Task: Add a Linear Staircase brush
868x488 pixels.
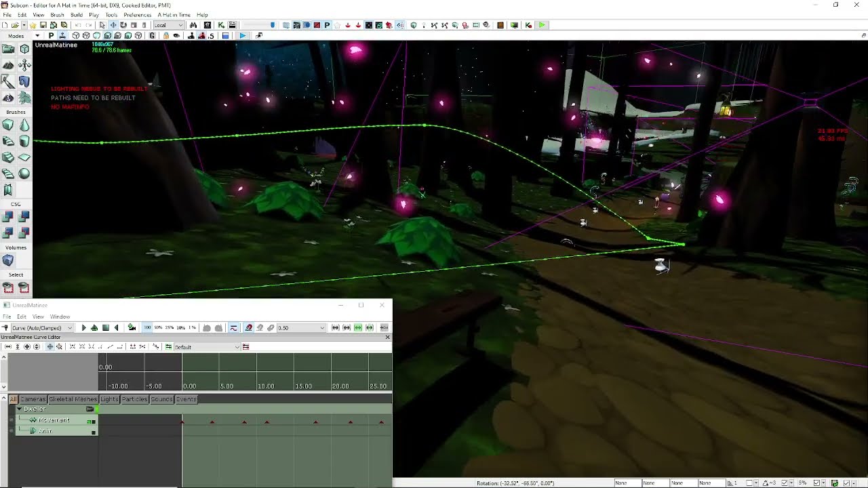Action: [8, 157]
